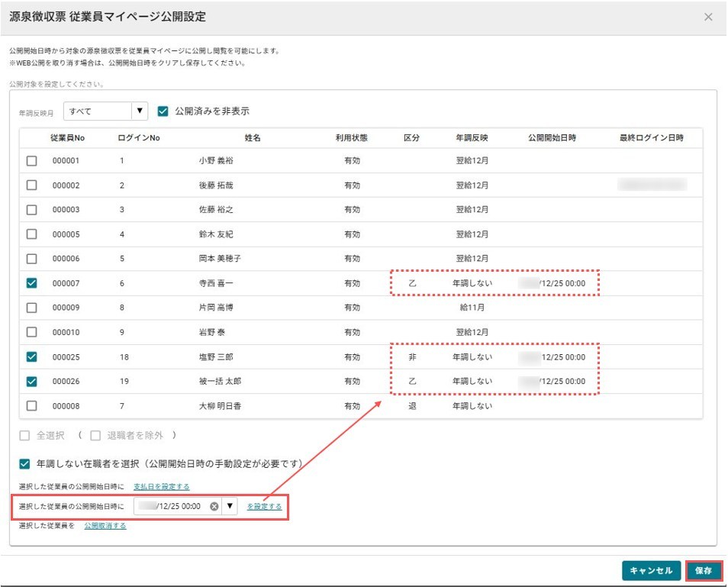Check the row for employee 000006
This screenshot has width=728, height=587.
tap(31, 258)
